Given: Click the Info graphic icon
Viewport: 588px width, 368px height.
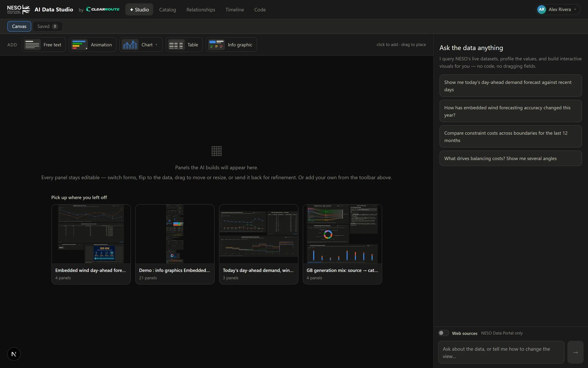Looking at the screenshot, I should coord(216,44).
